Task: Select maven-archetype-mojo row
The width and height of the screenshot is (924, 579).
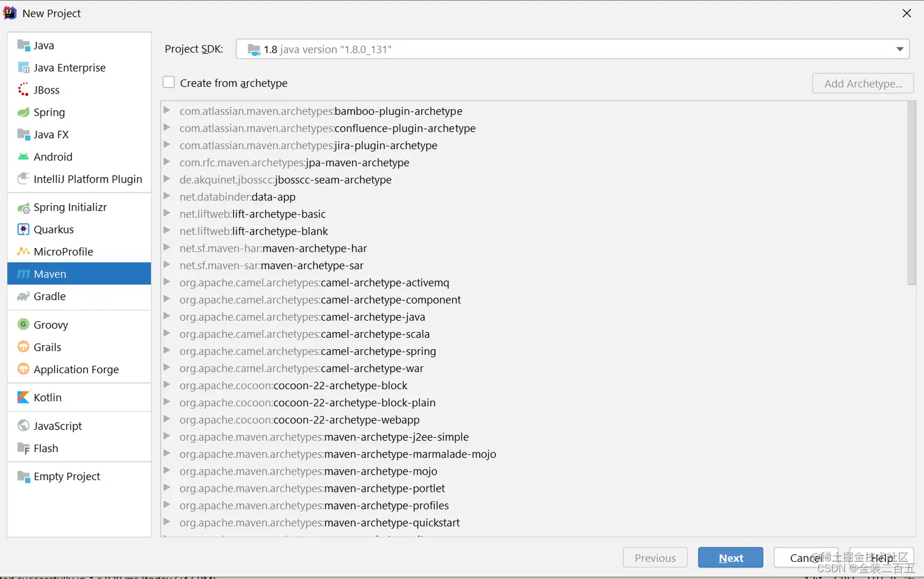Action: pyautogui.click(x=534, y=471)
